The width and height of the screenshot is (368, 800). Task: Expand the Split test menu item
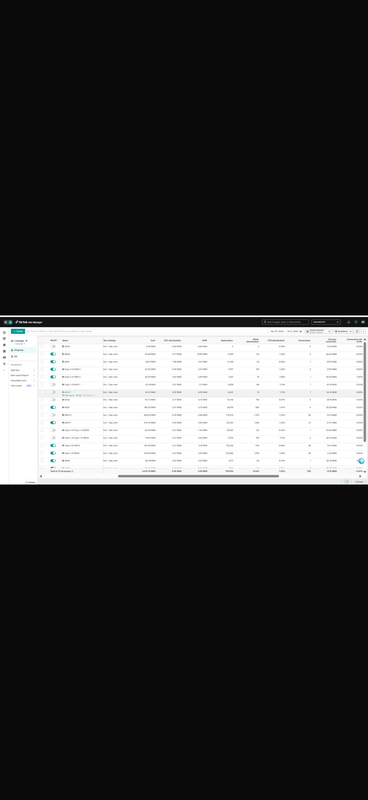click(x=23, y=369)
